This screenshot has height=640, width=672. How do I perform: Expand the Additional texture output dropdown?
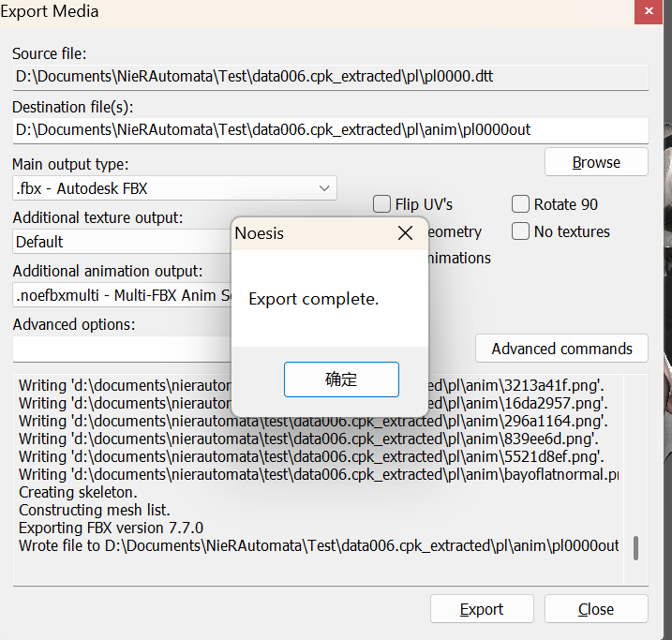click(122, 242)
